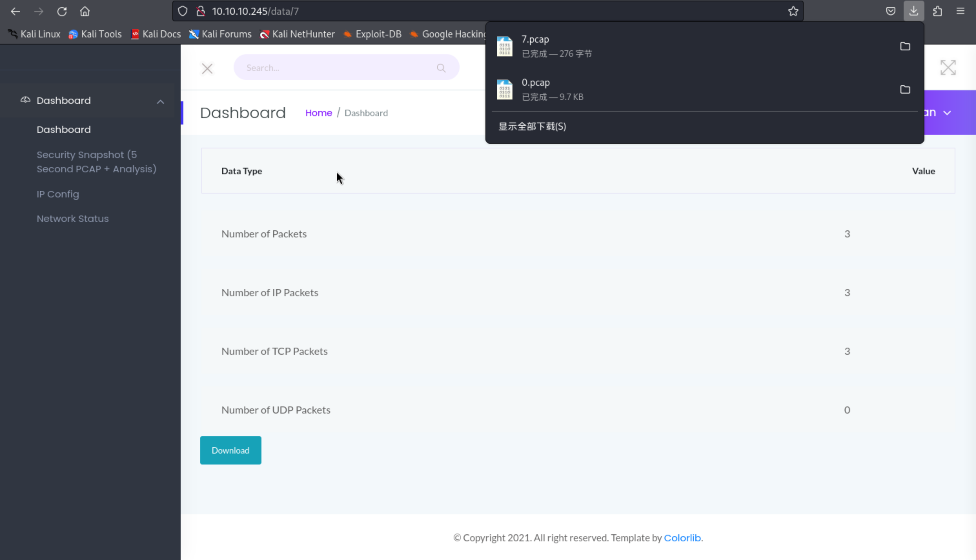This screenshot has width=976, height=560.
Task: Click the home page icon
Action: (x=85, y=12)
